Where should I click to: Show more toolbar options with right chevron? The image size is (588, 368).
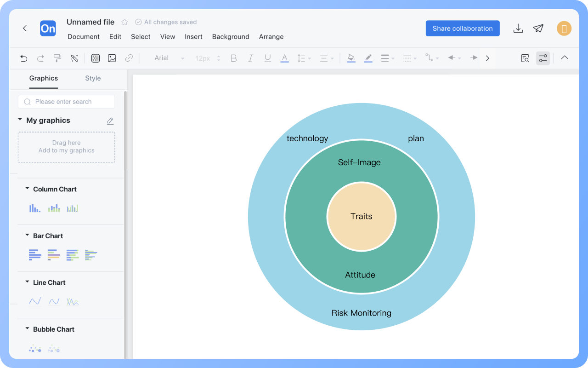(488, 58)
